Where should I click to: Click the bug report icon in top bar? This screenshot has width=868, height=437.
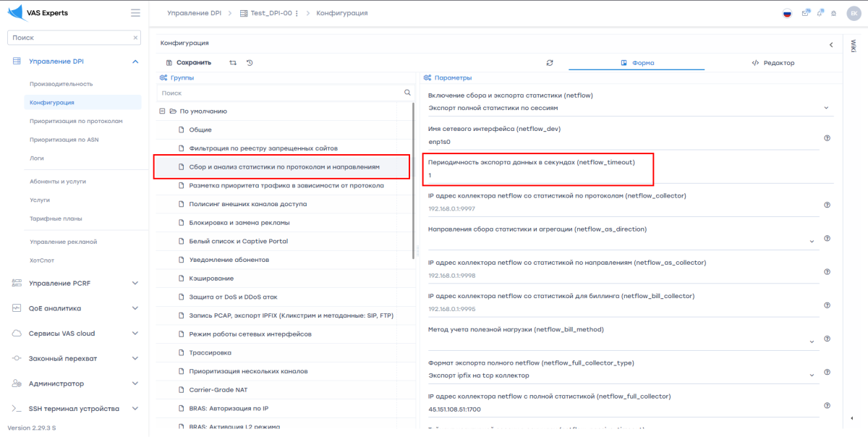(833, 13)
